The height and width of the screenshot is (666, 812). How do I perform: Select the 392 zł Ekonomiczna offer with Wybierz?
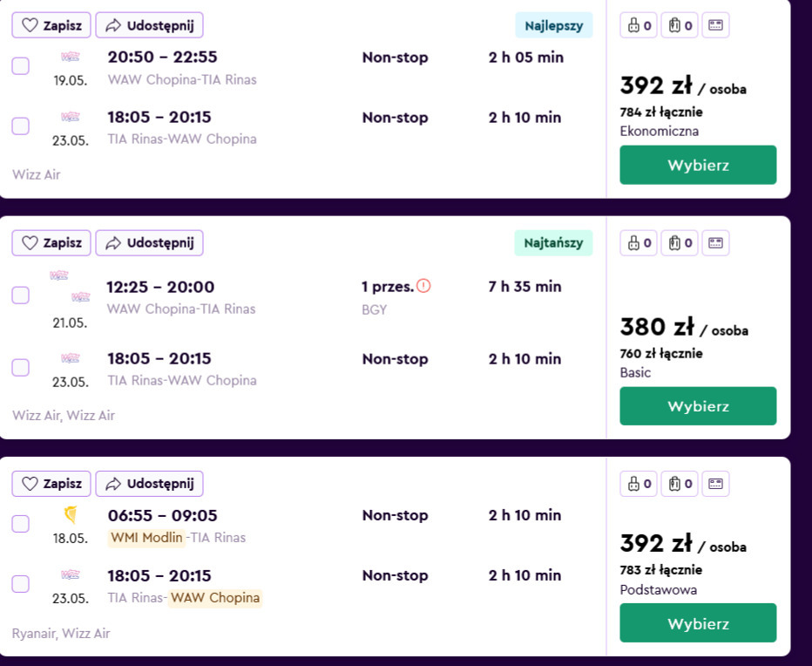click(698, 166)
